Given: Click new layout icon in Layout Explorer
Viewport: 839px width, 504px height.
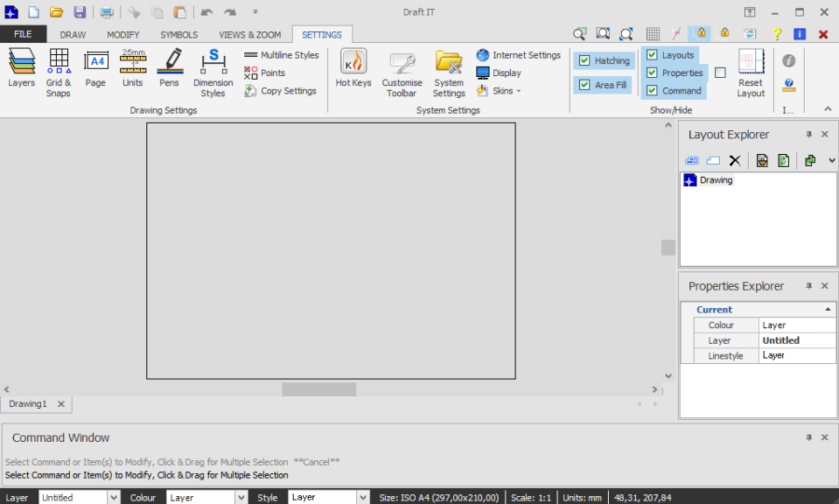Looking at the screenshot, I should (713, 160).
